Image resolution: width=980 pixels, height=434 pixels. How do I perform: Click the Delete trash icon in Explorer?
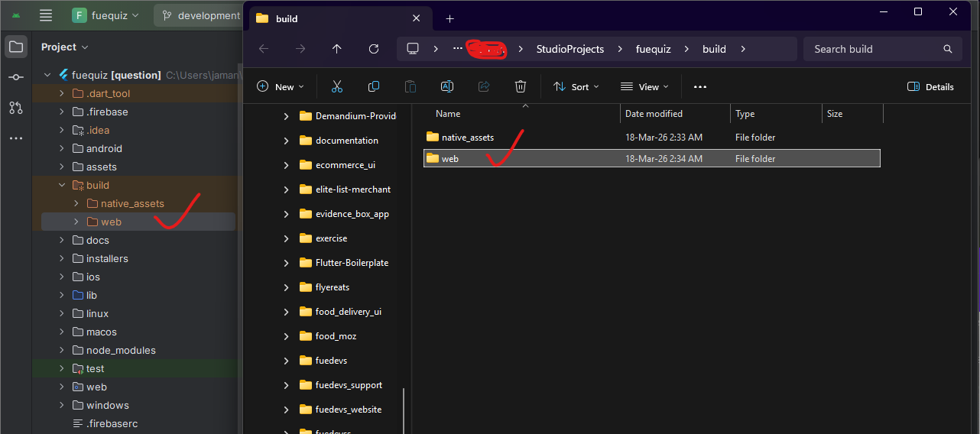pos(521,86)
